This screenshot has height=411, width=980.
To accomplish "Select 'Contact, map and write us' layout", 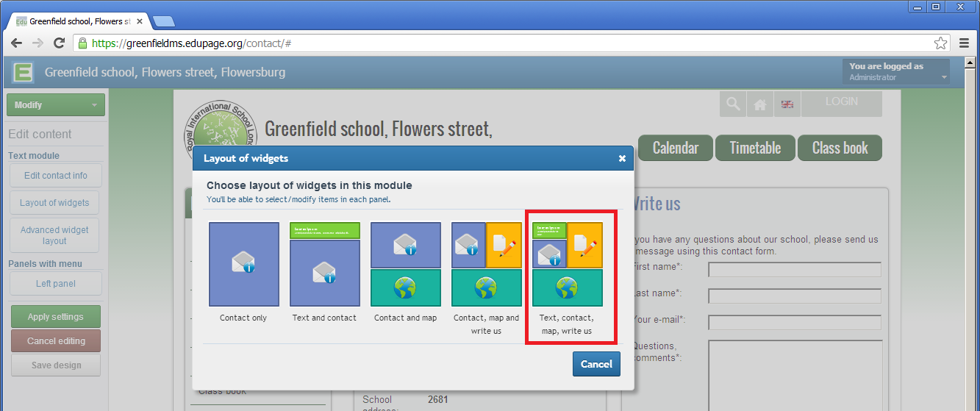I will coord(486,265).
